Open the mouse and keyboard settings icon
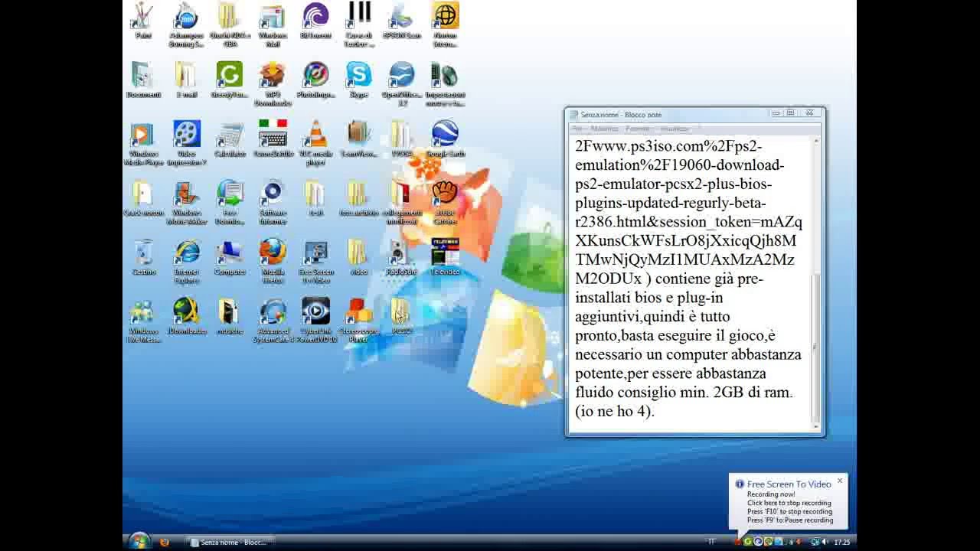Viewport: 980px width, 551px height. pos(445,84)
